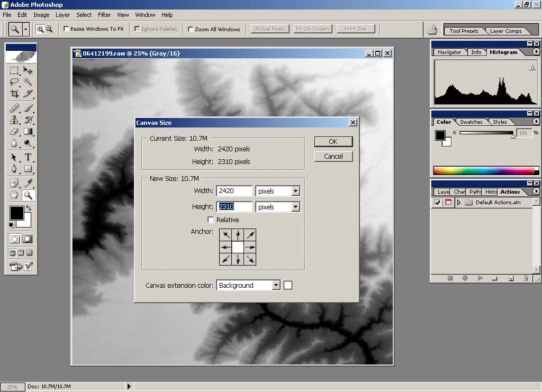
Task: Select the Eyedropper tool
Action: point(28,183)
